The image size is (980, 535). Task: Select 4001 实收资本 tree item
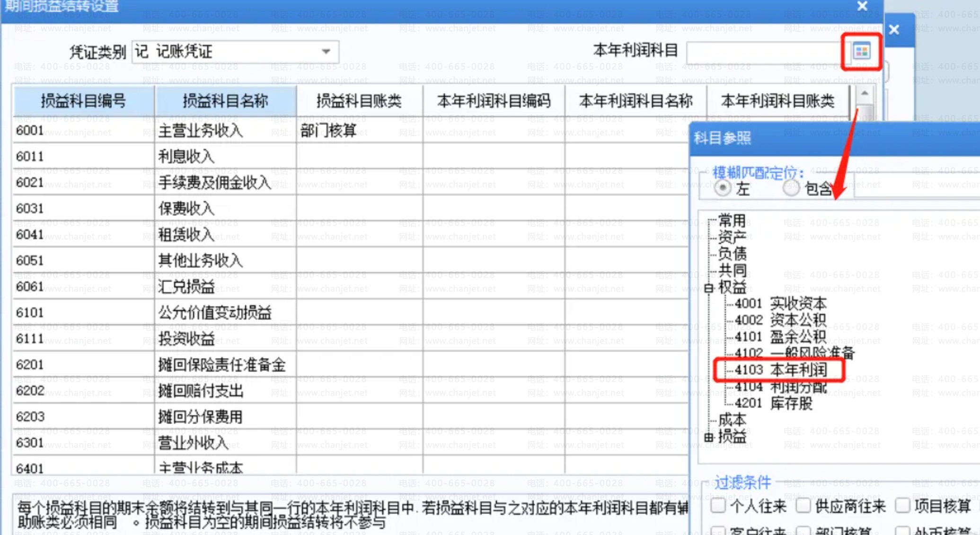pos(781,303)
